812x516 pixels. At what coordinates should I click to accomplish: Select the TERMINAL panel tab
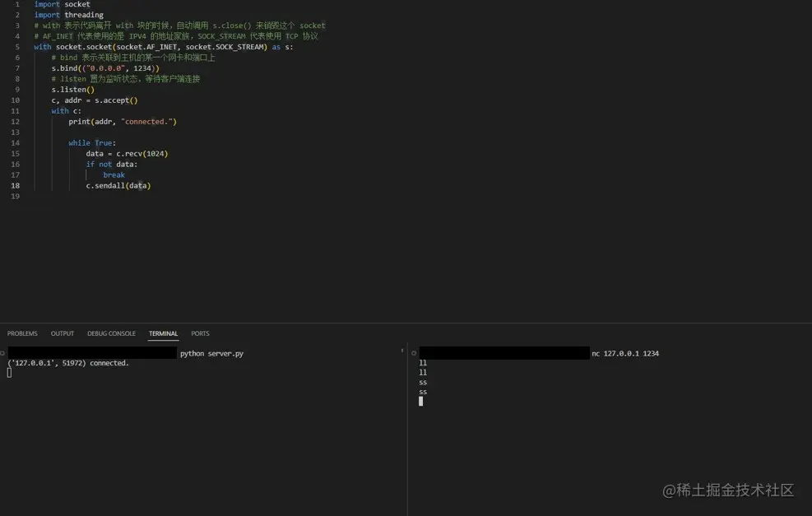coord(163,333)
